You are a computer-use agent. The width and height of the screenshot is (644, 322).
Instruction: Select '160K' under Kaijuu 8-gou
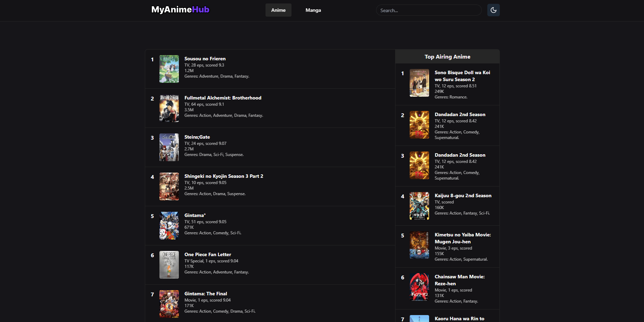point(439,208)
